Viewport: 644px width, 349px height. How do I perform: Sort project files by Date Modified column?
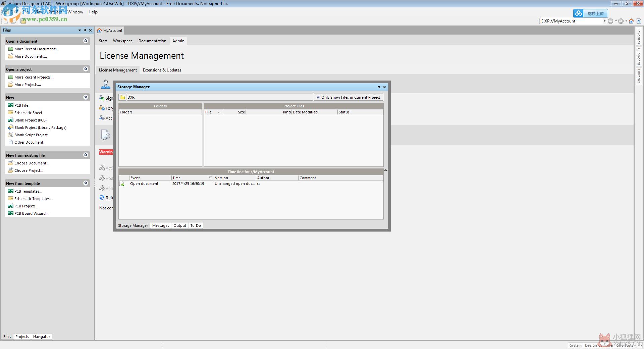pyautogui.click(x=314, y=112)
